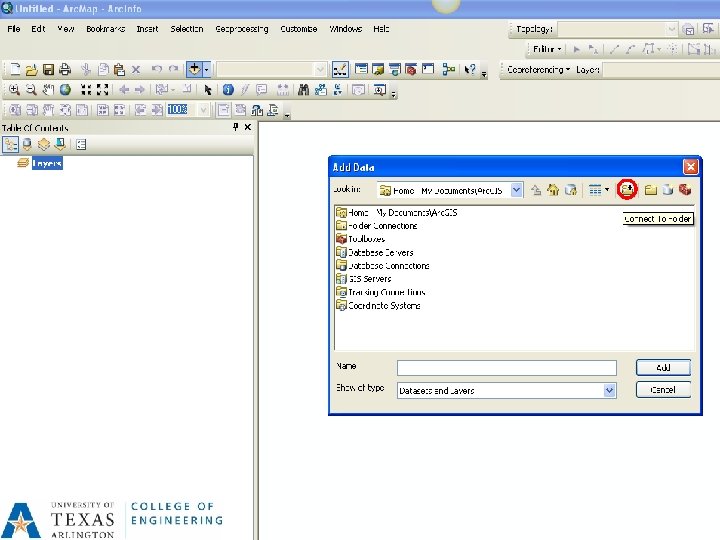Click New Folder icon in Add Data dialog
720x540 pixels.
click(x=650, y=190)
